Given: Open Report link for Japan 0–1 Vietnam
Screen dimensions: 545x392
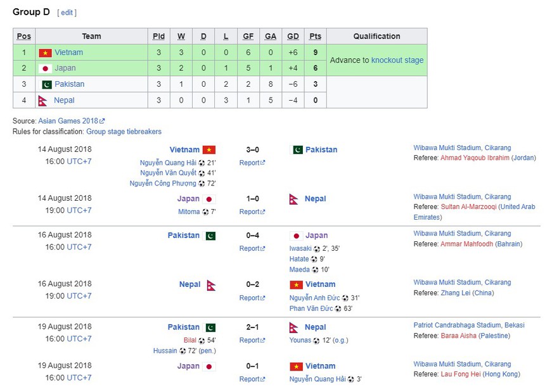Looking at the screenshot, I should (252, 379).
